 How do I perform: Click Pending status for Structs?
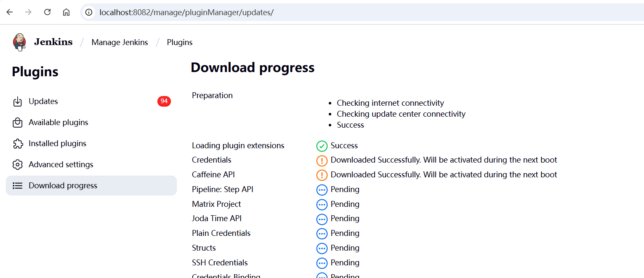pos(345,248)
